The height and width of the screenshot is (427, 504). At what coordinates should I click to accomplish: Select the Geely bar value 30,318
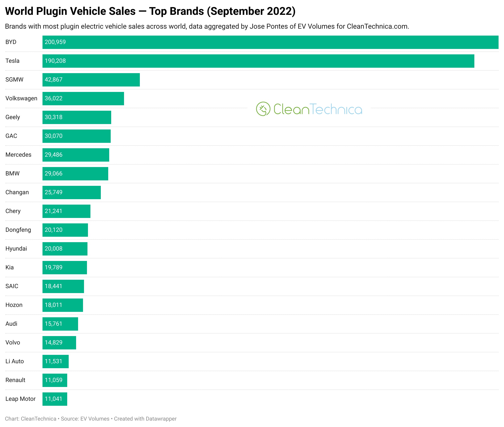pos(54,117)
